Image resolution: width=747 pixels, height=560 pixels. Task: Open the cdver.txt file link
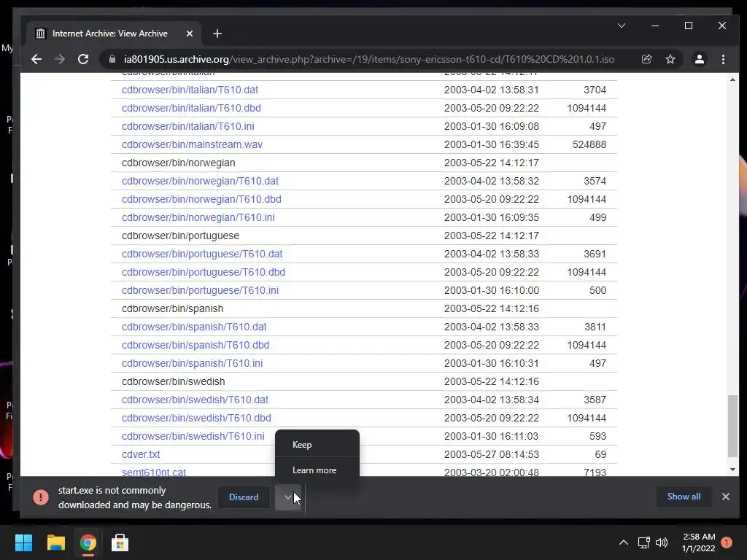[141, 454]
